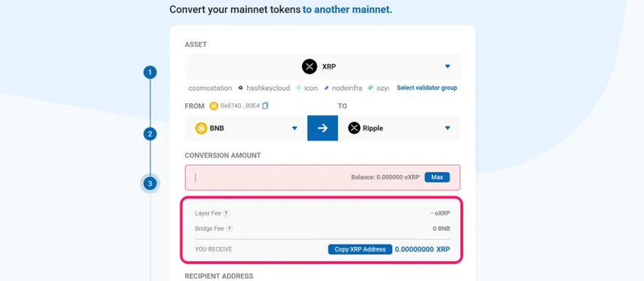
Task: Click the Bridge Fee help question-mark icon
Action: point(229,229)
